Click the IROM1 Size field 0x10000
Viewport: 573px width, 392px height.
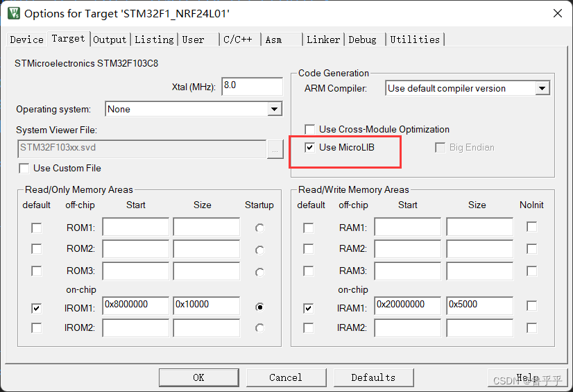207,305
